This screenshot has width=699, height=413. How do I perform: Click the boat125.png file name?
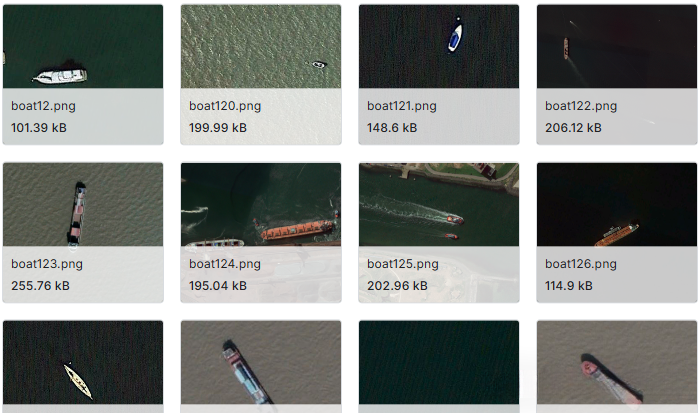(403, 264)
